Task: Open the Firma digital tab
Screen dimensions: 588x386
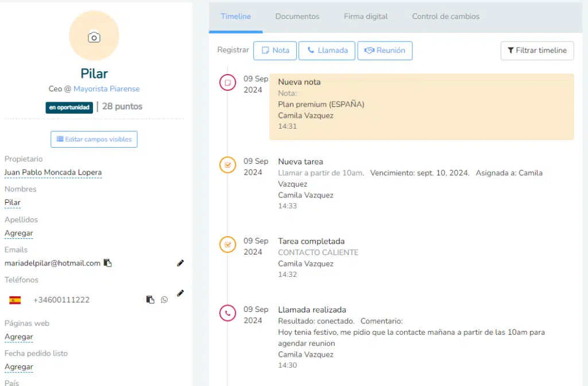Action: coord(366,17)
